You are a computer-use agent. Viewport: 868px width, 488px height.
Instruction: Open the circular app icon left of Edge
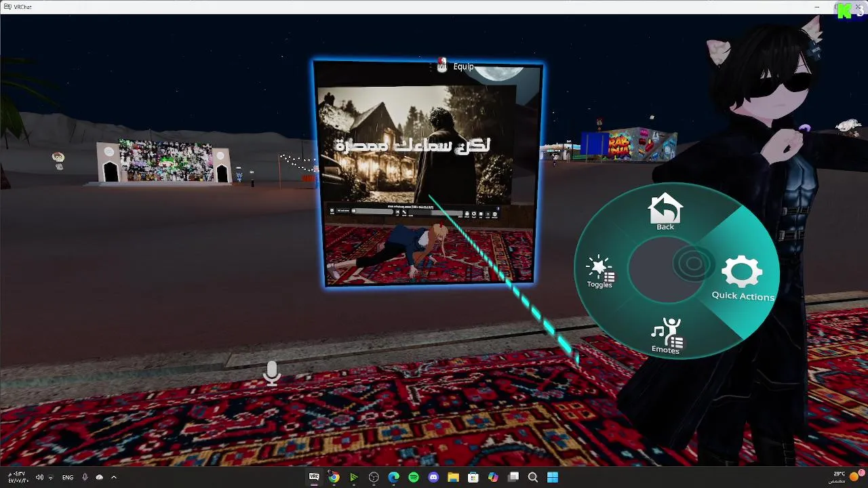[374, 477]
